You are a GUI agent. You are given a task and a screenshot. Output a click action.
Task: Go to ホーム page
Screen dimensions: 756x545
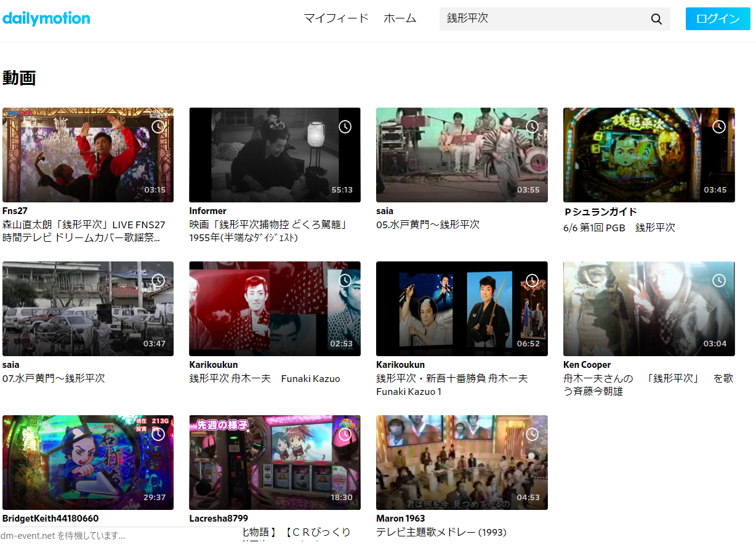400,18
